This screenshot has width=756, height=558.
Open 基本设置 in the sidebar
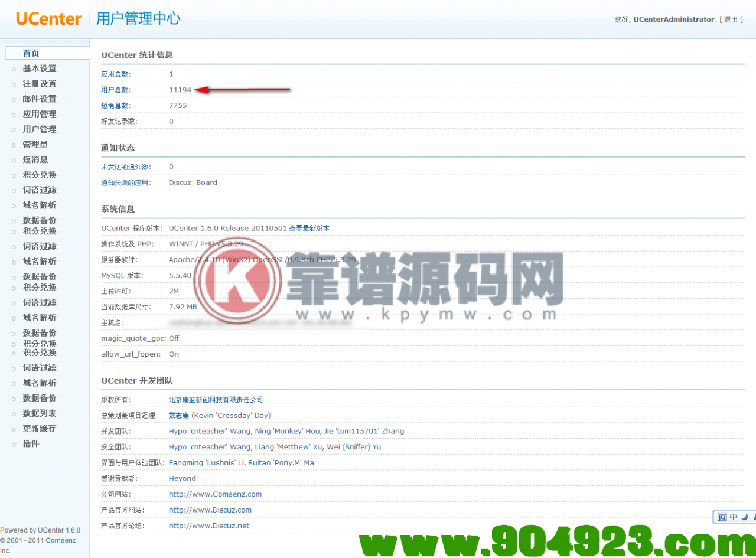pyautogui.click(x=40, y=68)
